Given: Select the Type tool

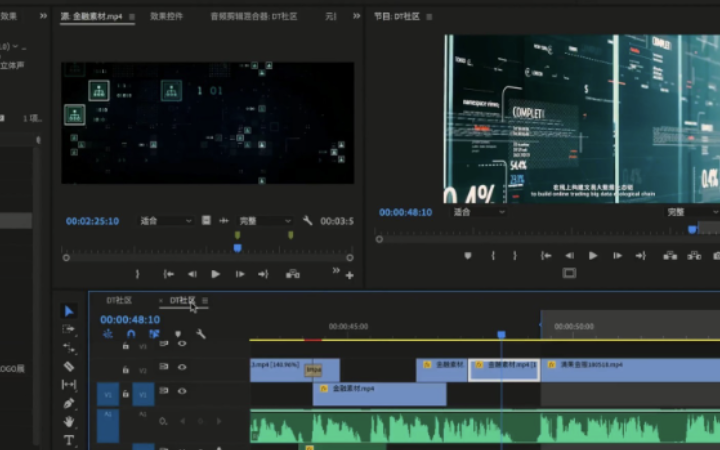Looking at the screenshot, I should click(x=69, y=440).
